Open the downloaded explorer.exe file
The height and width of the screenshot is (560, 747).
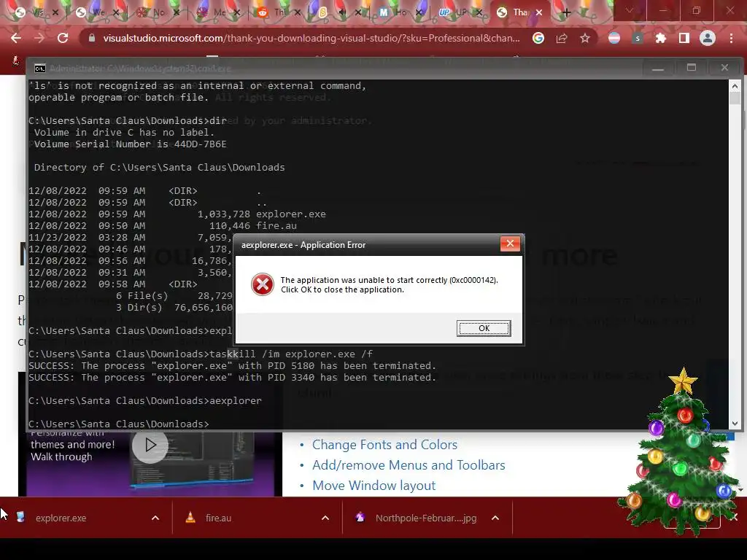[61, 518]
